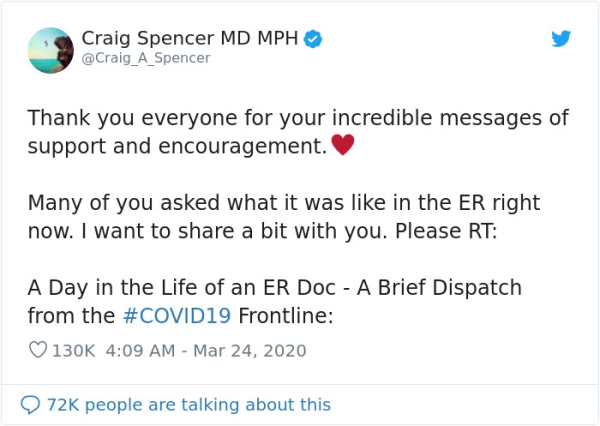Screen dimensions: 600x426
Task: Open "72K people are talking about this"
Action: click(x=188, y=405)
